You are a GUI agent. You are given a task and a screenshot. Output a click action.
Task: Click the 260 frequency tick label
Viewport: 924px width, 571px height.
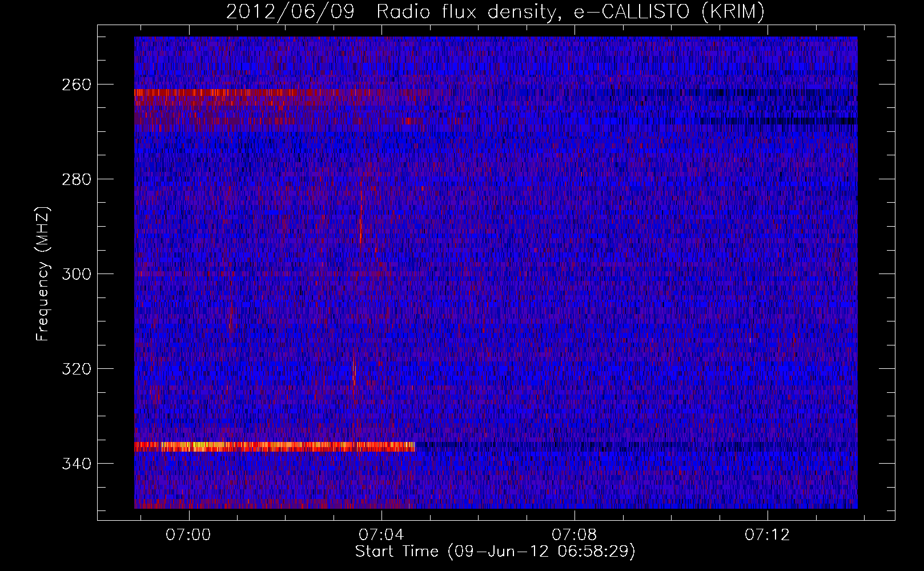coord(76,85)
